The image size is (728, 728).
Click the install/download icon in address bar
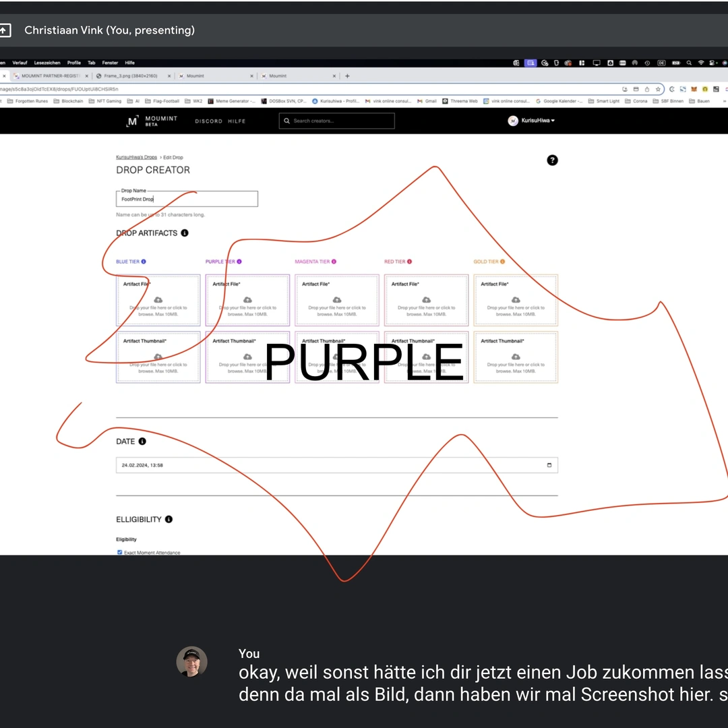pos(625,89)
